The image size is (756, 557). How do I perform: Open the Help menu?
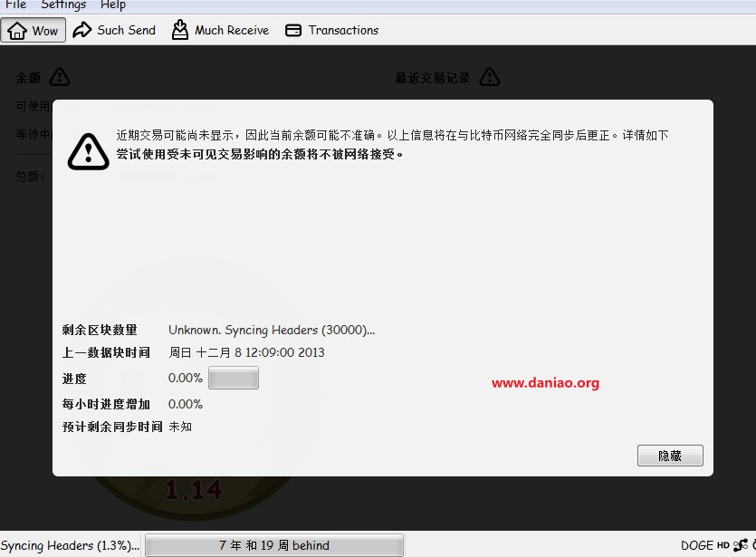click(113, 5)
